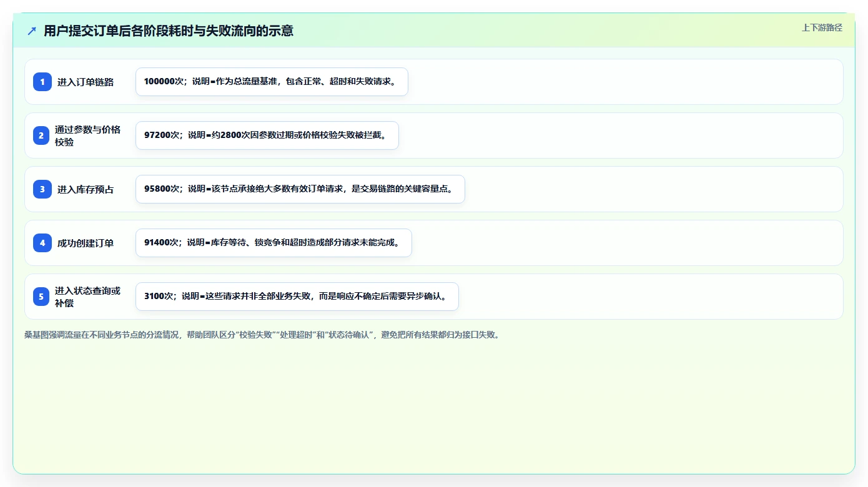This screenshot has height=487, width=868.
Task: Click the 进入库存预占 stage label
Action: tap(86, 189)
